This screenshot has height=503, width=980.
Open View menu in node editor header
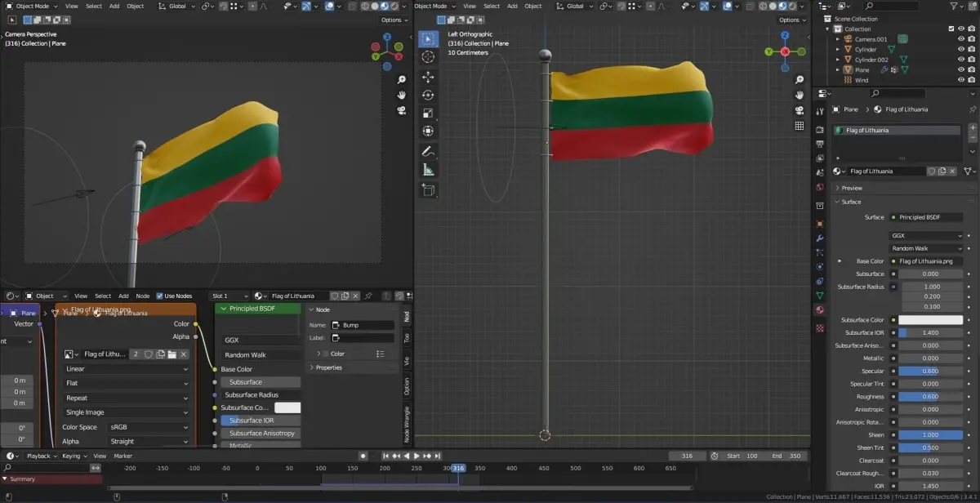click(81, 296)
